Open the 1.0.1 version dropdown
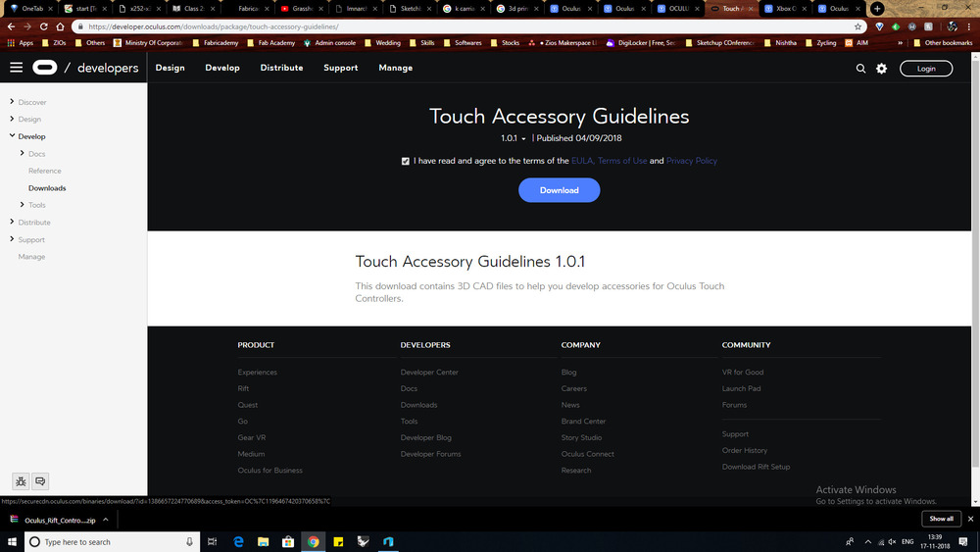The width and height of the screenshot is (980, 552). tap(514, 138)
